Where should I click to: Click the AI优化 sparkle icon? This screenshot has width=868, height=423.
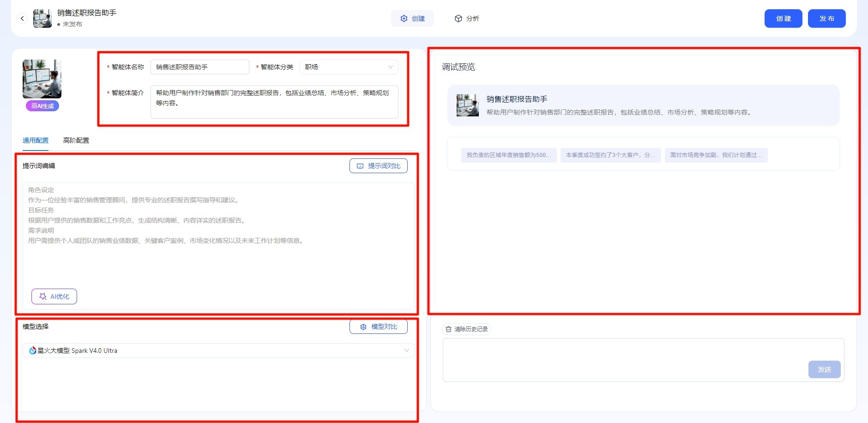(x=42, y=296)
